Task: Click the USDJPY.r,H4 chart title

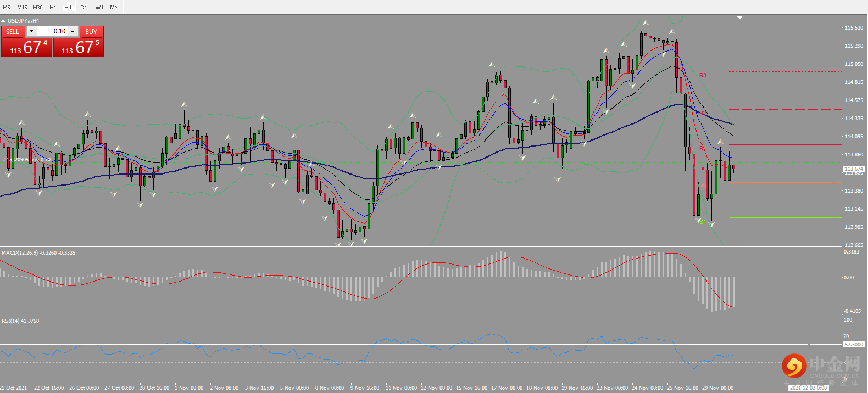Action: coord(23,21)
